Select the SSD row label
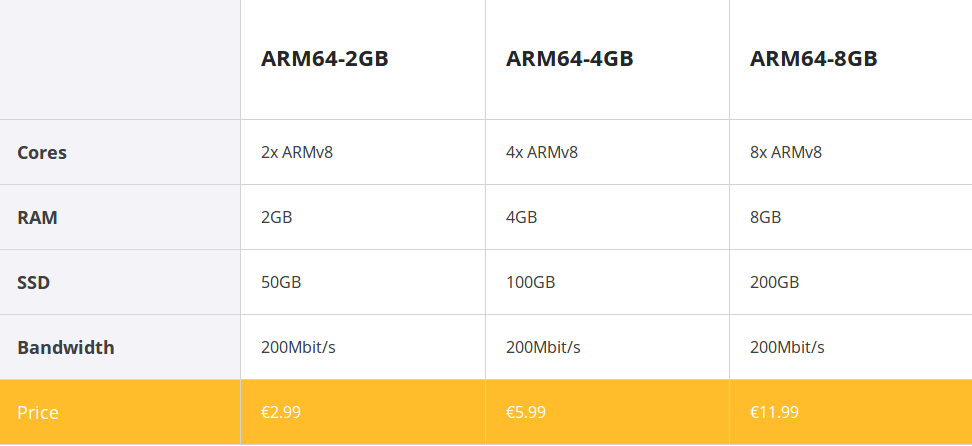This screenshot has width=972, height=446. click(33, 283)
